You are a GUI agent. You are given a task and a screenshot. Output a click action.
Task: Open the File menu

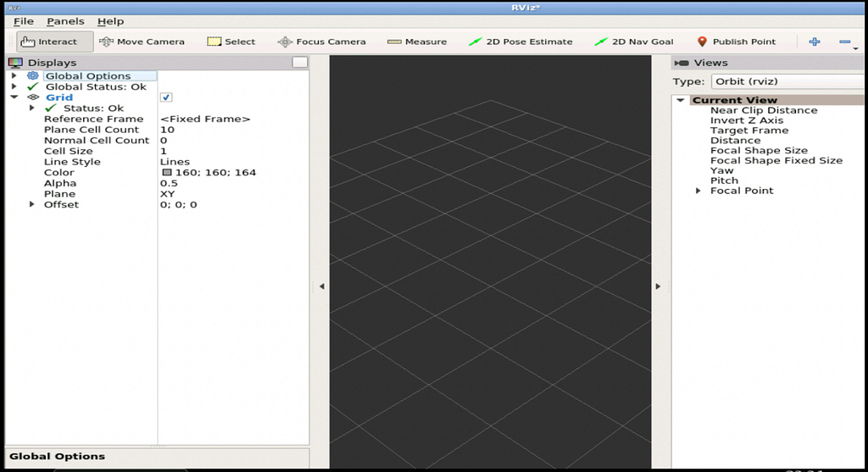tap(24, 21)
